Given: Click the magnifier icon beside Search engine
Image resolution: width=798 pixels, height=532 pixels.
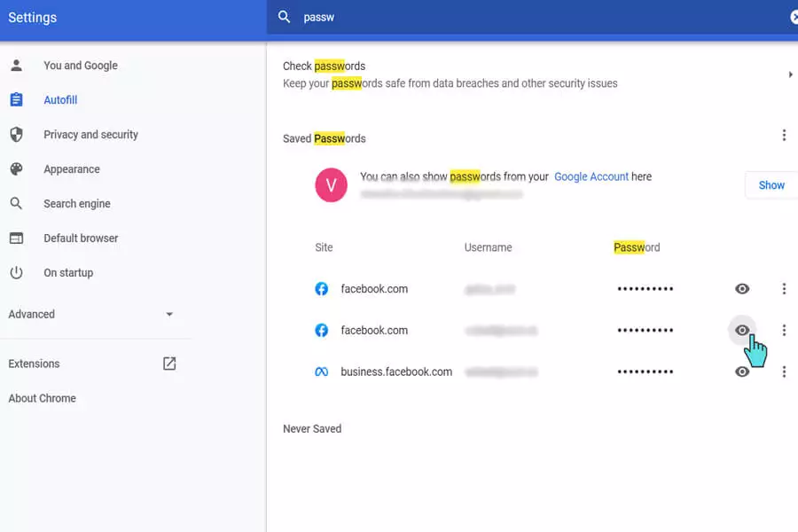Looking at the screenshot, I should [16, 204].
